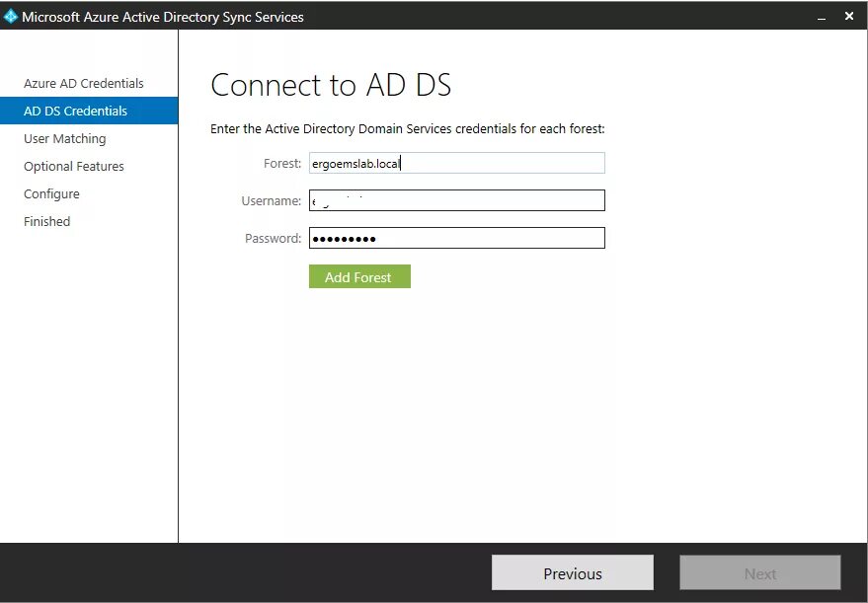
Task: Click the disabled Next button
Action: (x=759, y=572)
